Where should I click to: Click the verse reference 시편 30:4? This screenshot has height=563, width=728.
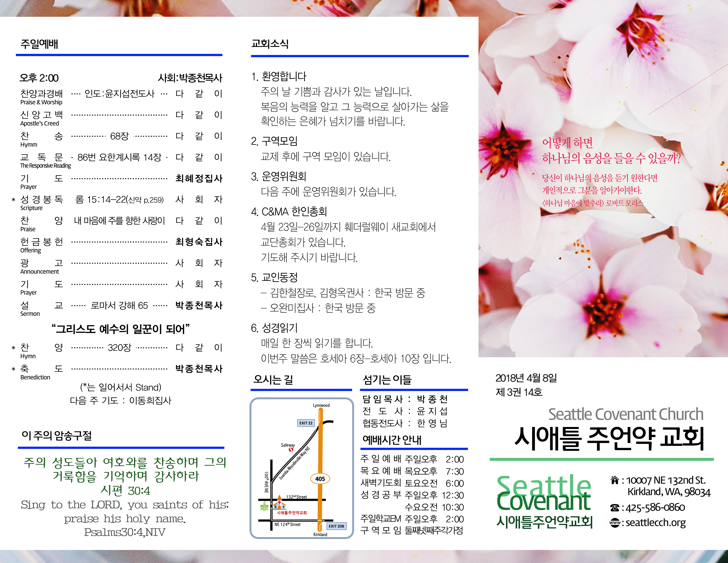[x=125, y=490]
